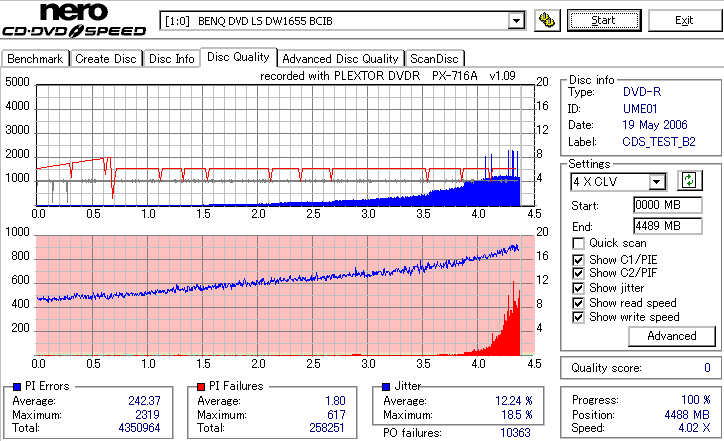Toggle Show write speed checkbox
This screenshot has height=441, width=724.
[578, 318]
